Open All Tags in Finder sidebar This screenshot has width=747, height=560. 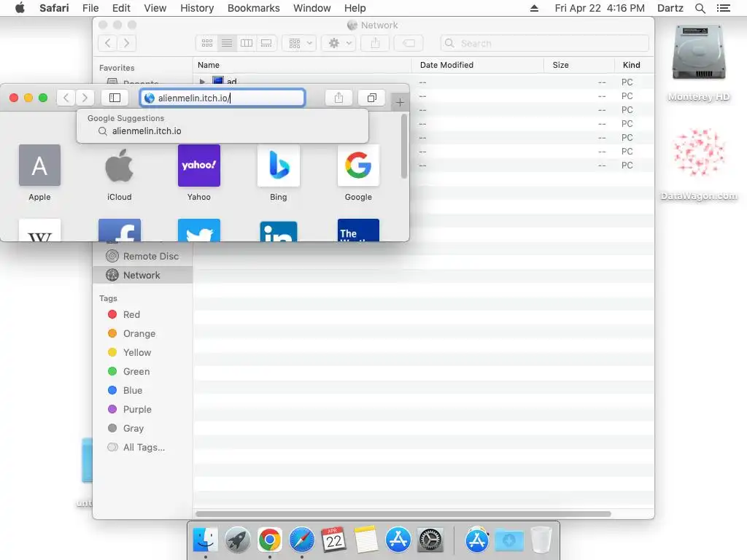[142, 448]
